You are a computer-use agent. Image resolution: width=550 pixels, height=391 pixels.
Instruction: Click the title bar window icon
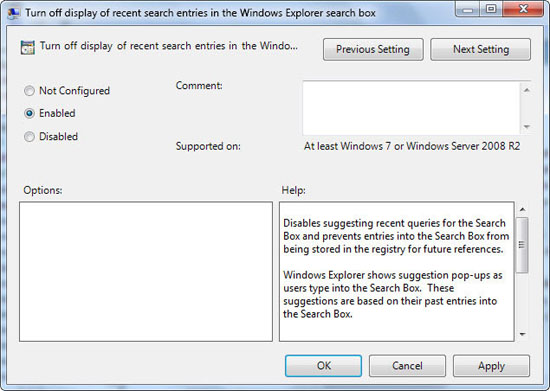14,13
